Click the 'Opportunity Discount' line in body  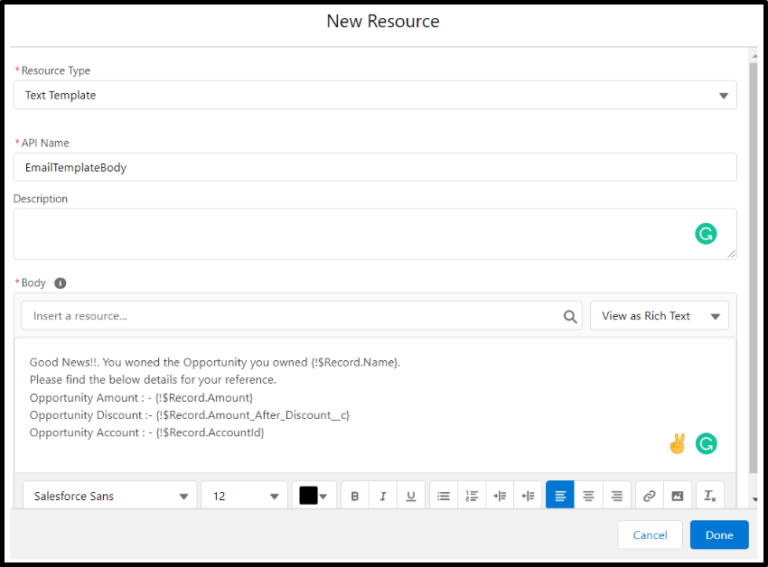coord(190,415)
